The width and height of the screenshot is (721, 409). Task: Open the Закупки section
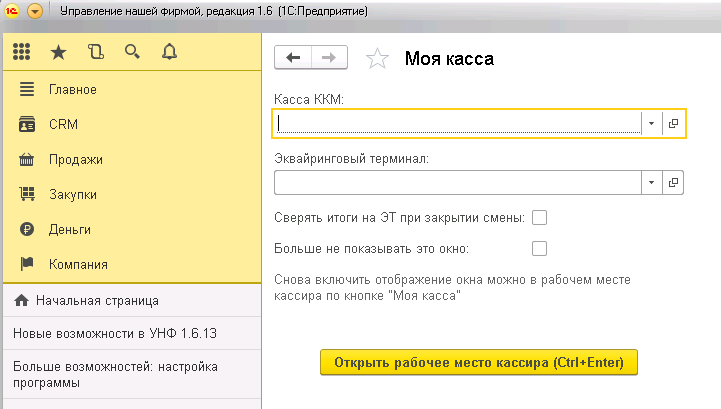point(132,195)
